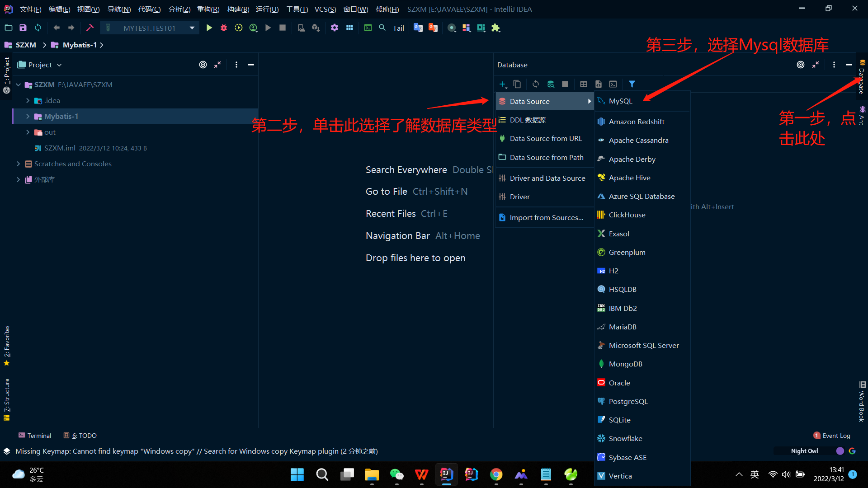The image size is (868, 488).
Task: Open the 编辑(E) menu
Action: [59, 9]
